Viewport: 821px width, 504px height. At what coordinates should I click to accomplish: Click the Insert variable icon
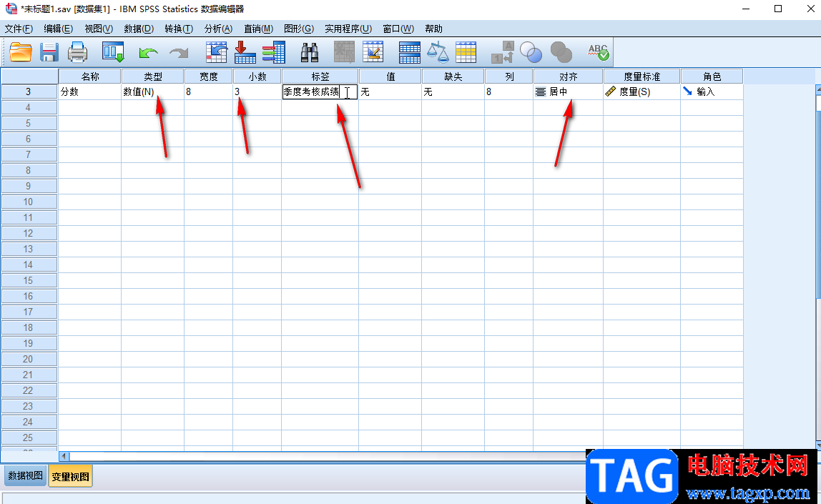pyautogui.click(x=373, y=52)
